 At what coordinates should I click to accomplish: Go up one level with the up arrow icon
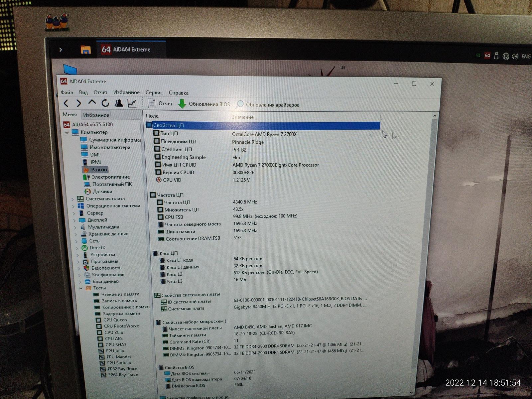pos(92,103)
